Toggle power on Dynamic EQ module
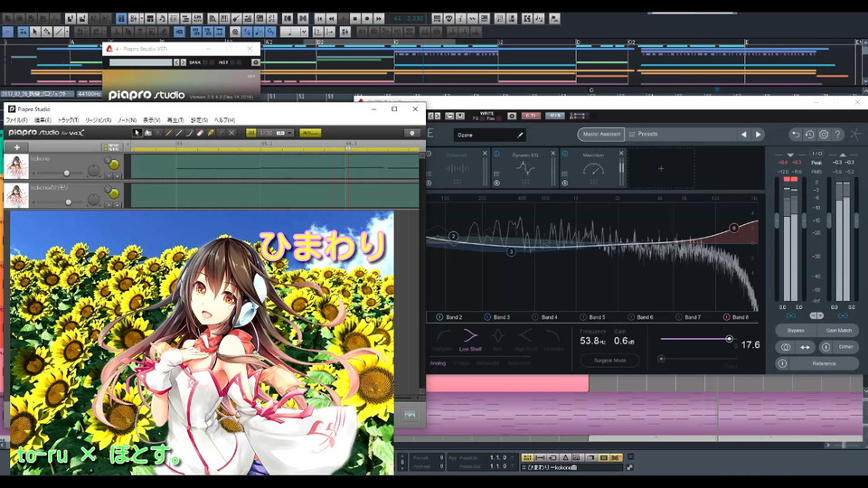The height and width of the screenshot is (488, 868). [496, 154]
